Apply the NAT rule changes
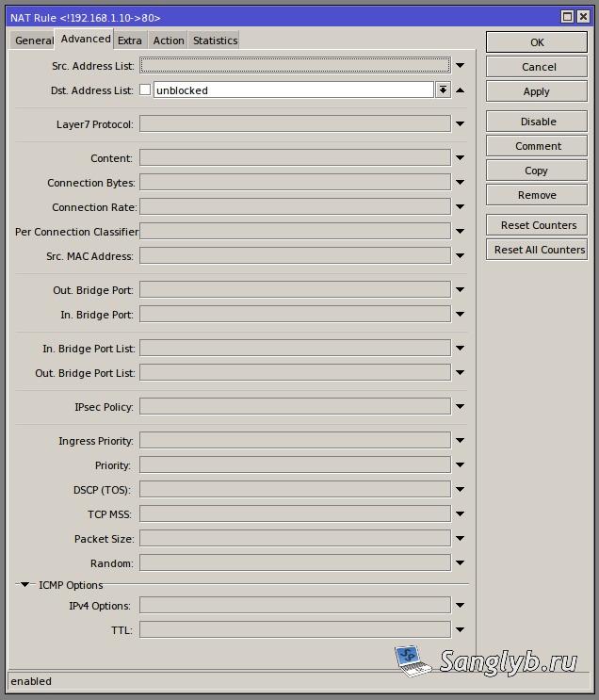 (537, 91)
